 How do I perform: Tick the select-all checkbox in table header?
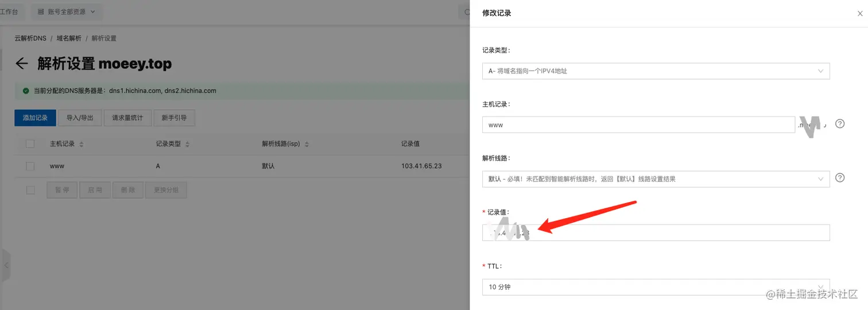click(30, 144)
